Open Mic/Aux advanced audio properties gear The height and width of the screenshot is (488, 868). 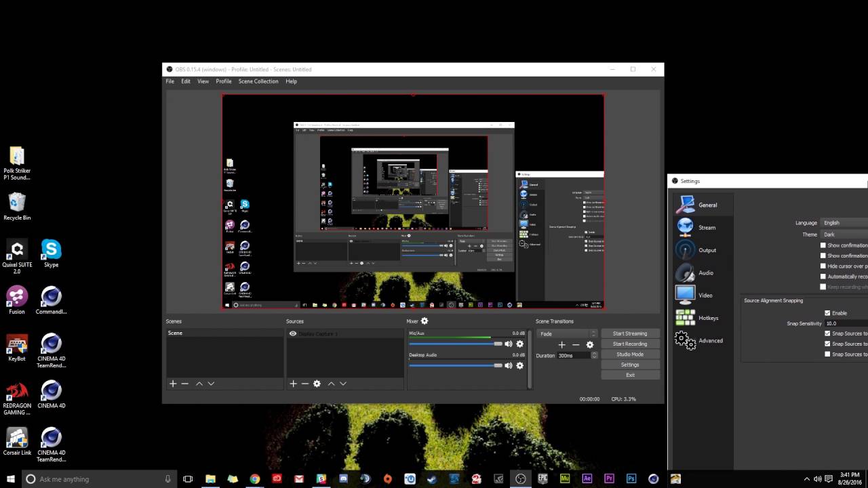519,344
